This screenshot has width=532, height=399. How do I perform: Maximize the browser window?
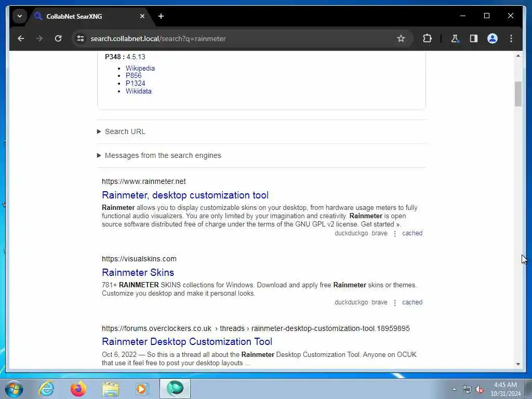(x=486, y=16)
